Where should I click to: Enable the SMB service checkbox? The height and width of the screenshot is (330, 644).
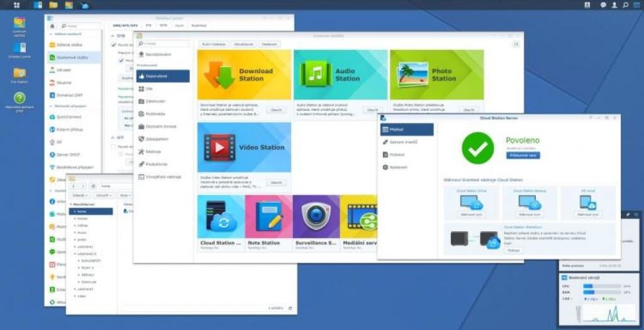tap(114, 45)
